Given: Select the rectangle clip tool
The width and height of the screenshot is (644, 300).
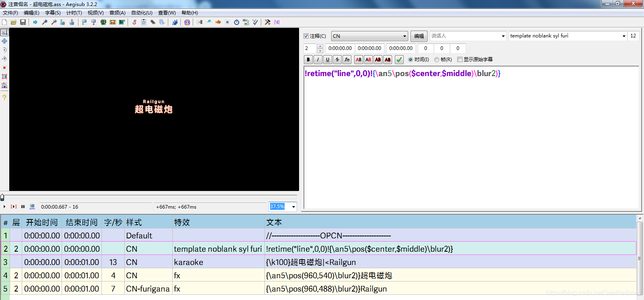Looking at the screenshot, I should click(4, 77).
